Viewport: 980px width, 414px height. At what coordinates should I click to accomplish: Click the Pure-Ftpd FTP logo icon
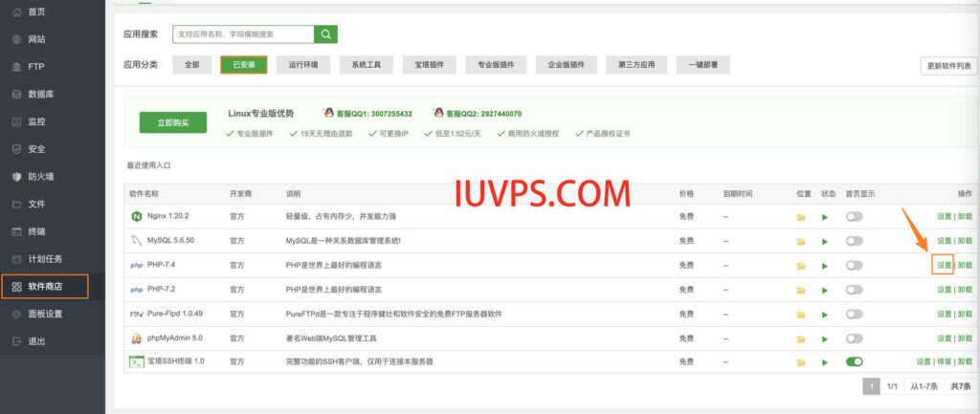pos(137,315)
